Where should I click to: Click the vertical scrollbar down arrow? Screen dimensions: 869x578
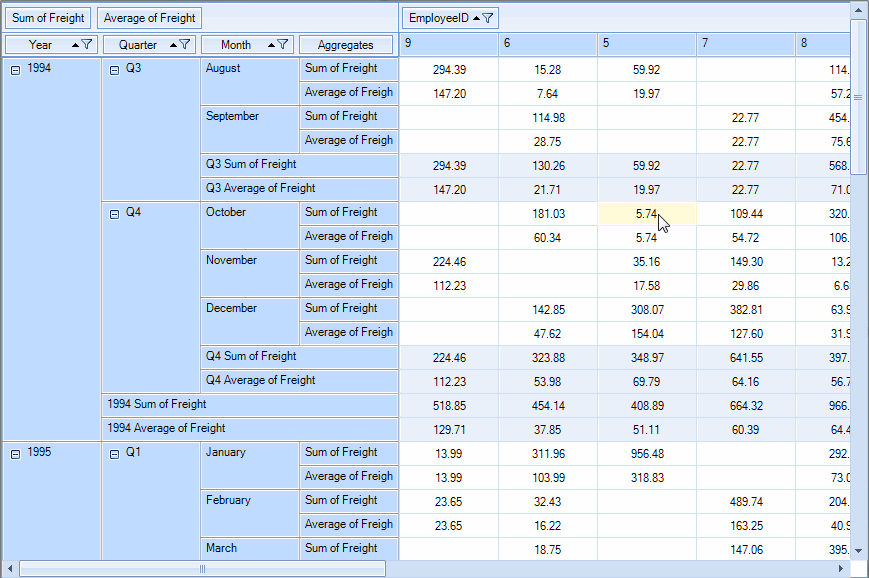point(857,550)
